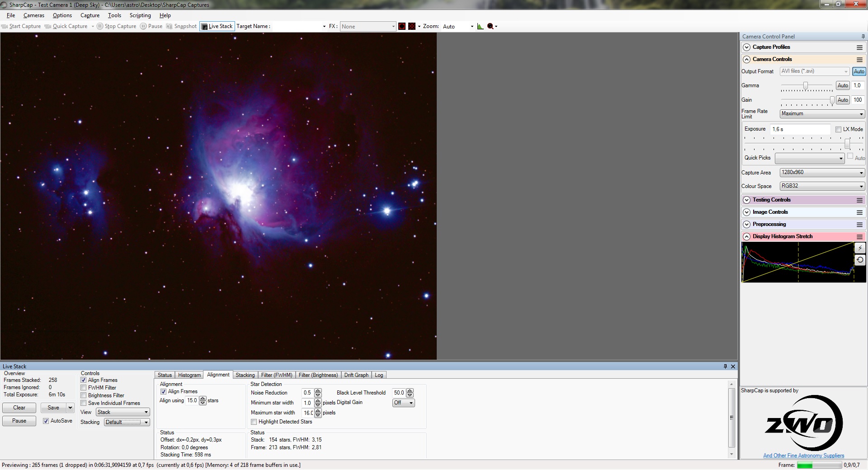Image resolution: width=868 pixels, height=470 pixels.
Task: Click the reset histogram stretch button
Action: pyautogui.click(x=860, y=260)
